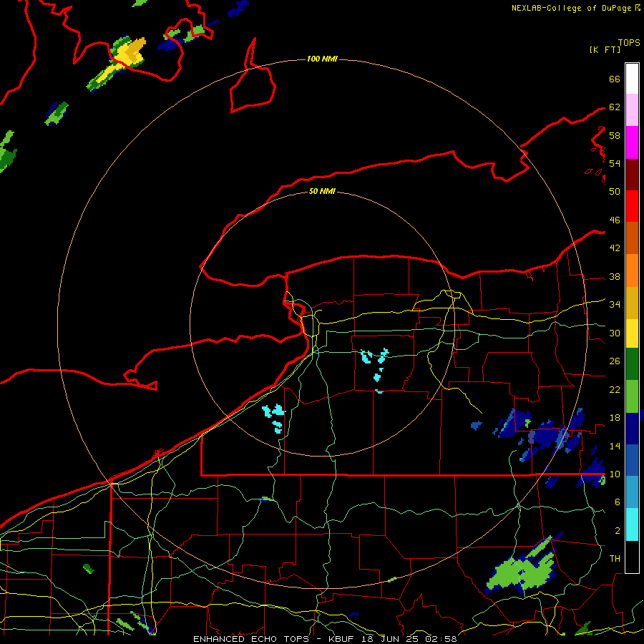Pick the magenta legend color swatch
Viewport: 644px width, 644px height.
[x=632, y=142]
